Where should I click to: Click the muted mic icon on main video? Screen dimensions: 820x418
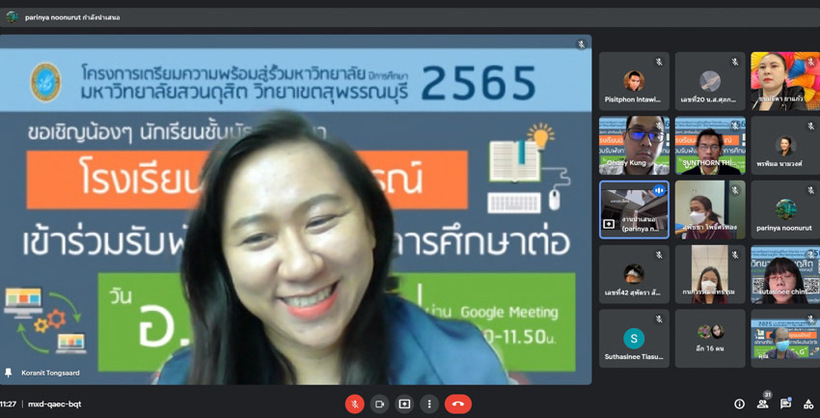(x=581, y=45)
